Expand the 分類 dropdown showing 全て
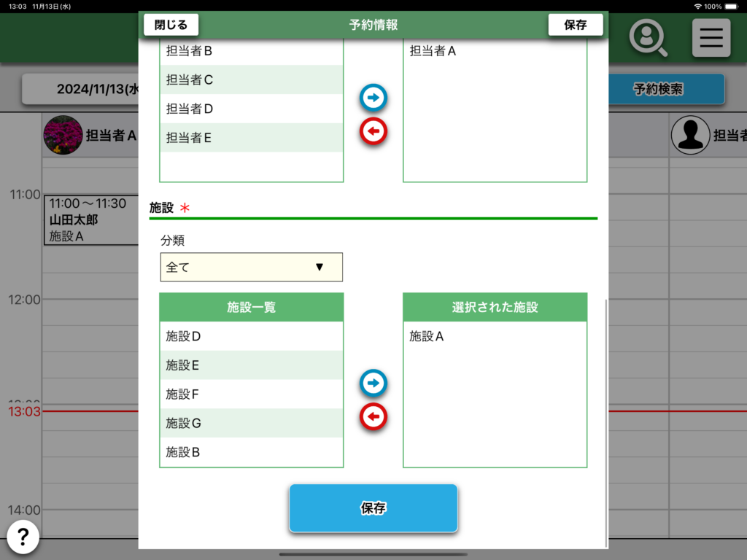 click(251, 267)
